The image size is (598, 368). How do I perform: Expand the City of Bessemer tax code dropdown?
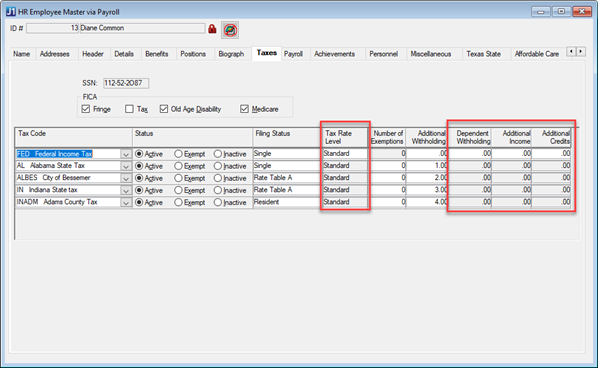tap(126, 178)
